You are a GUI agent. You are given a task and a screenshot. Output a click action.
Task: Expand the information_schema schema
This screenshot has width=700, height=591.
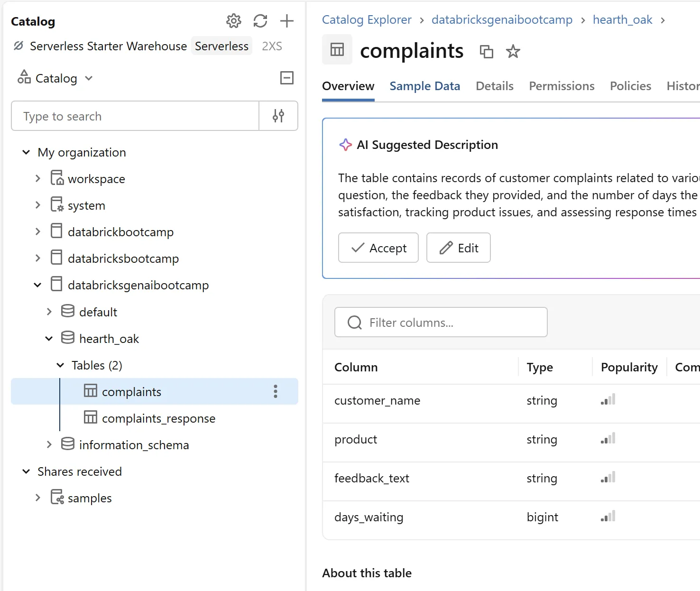(49, 445)
